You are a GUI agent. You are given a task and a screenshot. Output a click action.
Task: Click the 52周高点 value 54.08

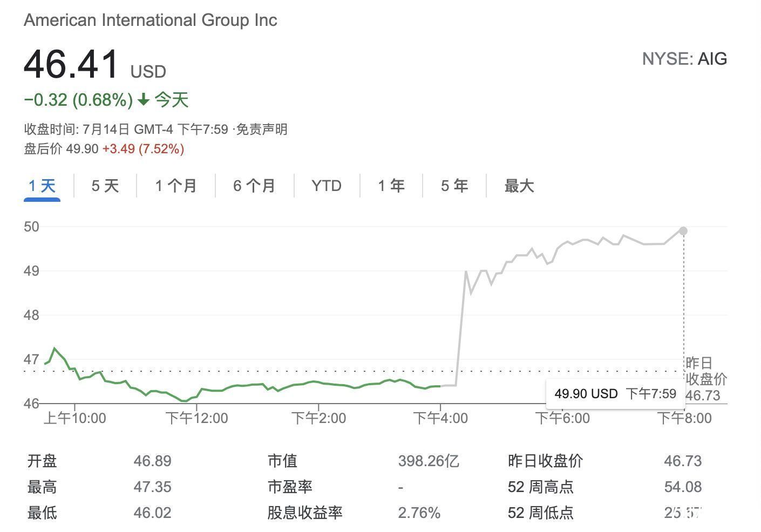(683, 487)
